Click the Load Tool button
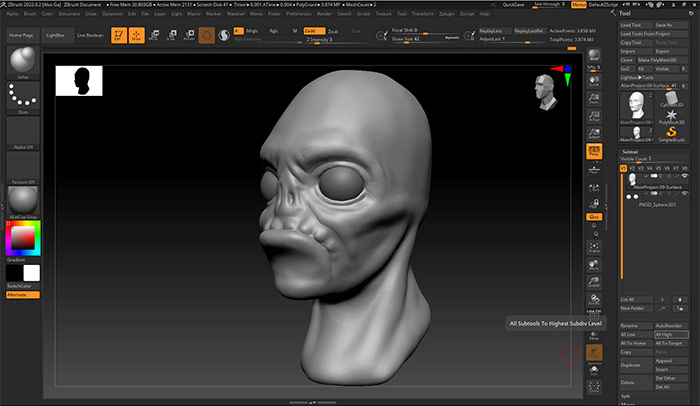 (632, 25)
